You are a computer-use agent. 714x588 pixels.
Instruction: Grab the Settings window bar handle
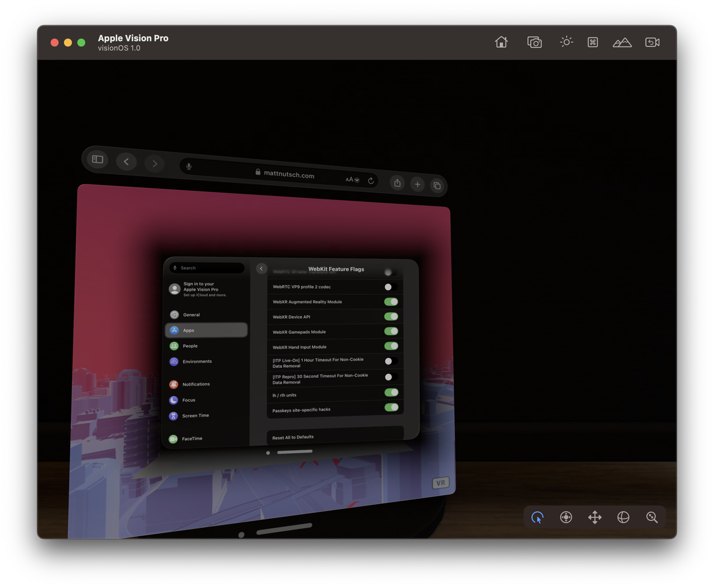pos(295,452)
